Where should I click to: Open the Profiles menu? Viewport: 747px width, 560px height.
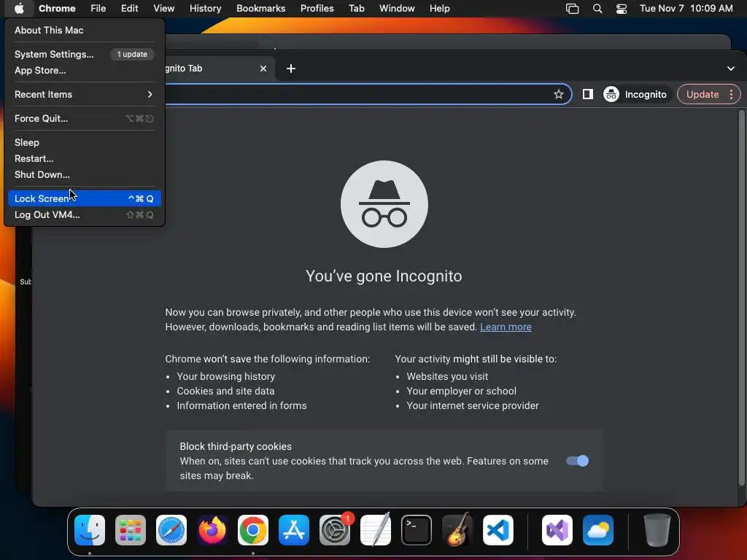pyautogui.click(x=317, y=9)
